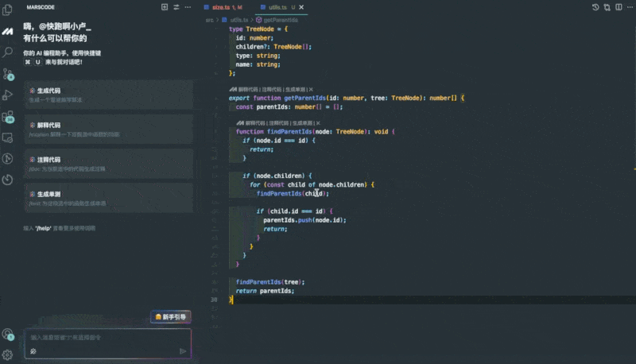Open the Run and Debug view
This screenshot has width=636, height=364.
[x=7, y=95]
